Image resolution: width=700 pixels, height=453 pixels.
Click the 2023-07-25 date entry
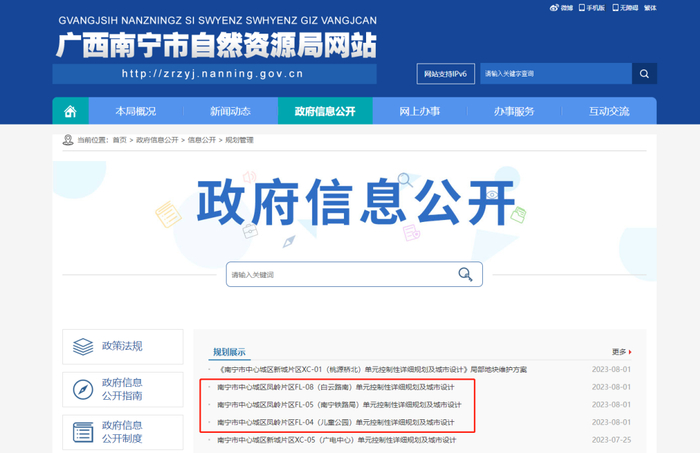[x=612, y=440]
